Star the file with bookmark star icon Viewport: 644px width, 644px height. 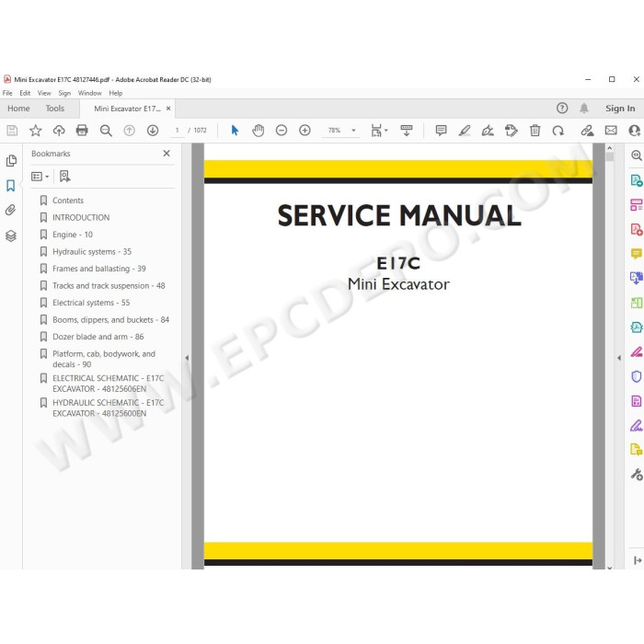36,131
